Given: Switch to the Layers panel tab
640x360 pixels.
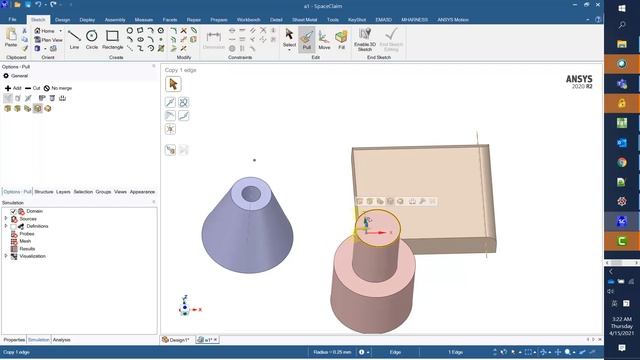Looking at the screenshot, I should click(63, 192).
